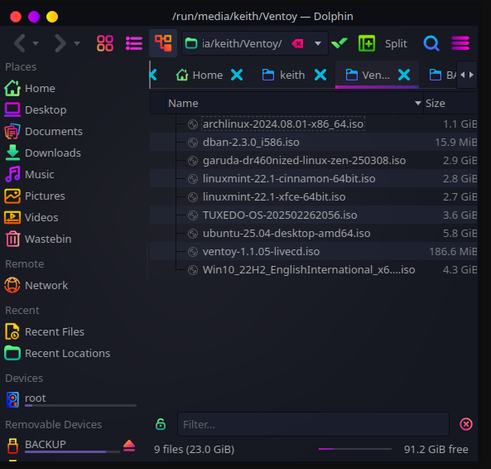
Task: Select ventoy-1.1.05-livecd.iso
Action: 261,252
